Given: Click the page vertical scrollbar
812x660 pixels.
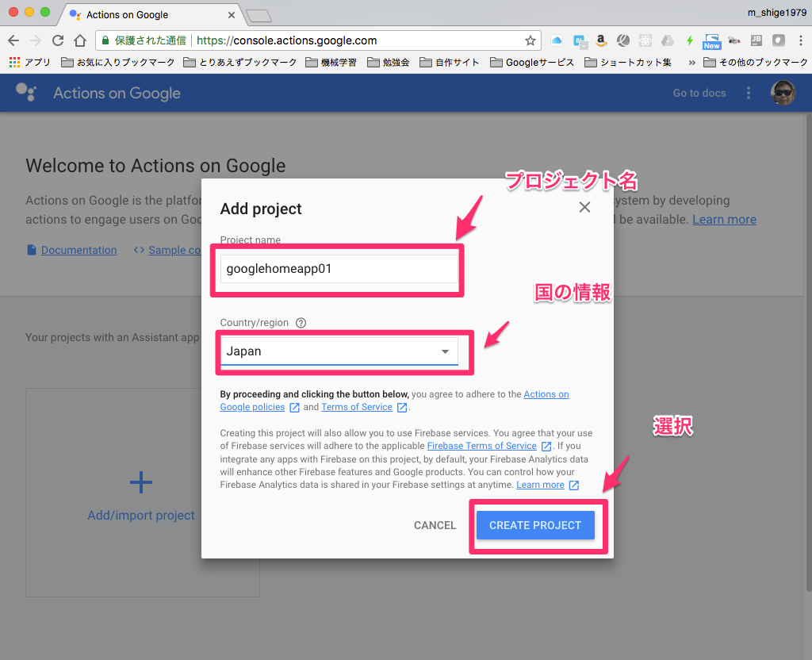Looking at the screenshot, I should coord(809,352).
